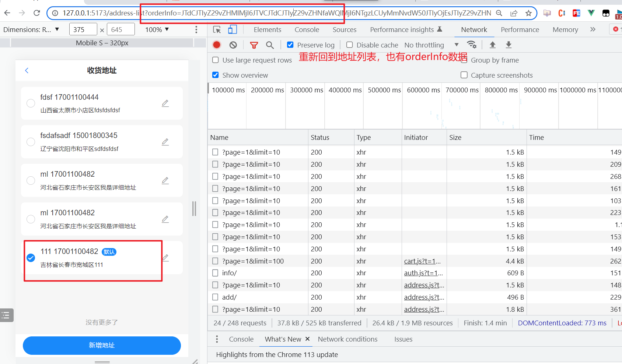Bookmark this page with star icon
Screen dimensions: 622x364
pyautogui.click(x=528, y=13)
